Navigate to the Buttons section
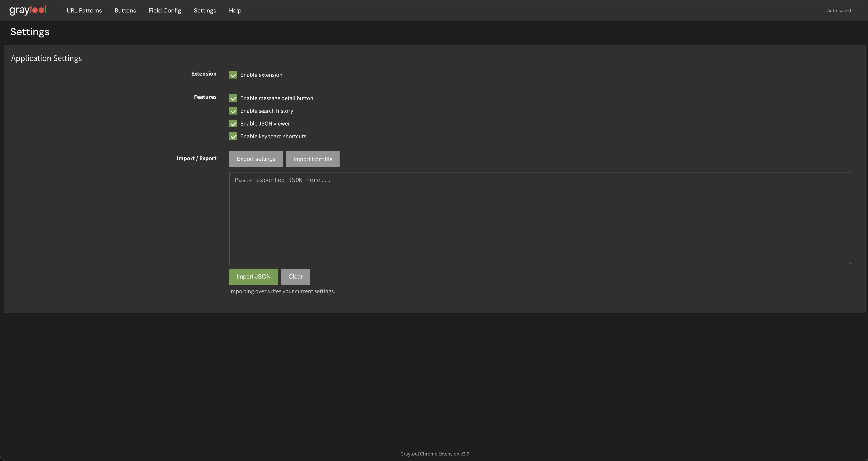The height and width of the screenshot is (461, 868). click(x=125, y=10)
